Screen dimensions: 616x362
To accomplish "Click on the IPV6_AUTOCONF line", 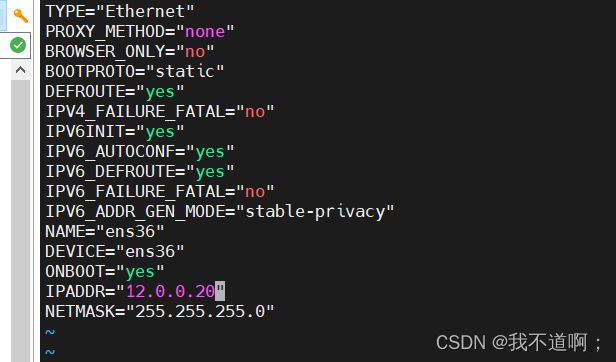I will coord(140,152).
